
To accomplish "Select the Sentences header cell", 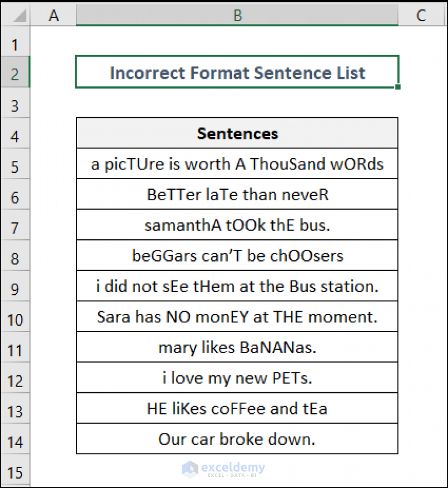I will click(237, 133).
